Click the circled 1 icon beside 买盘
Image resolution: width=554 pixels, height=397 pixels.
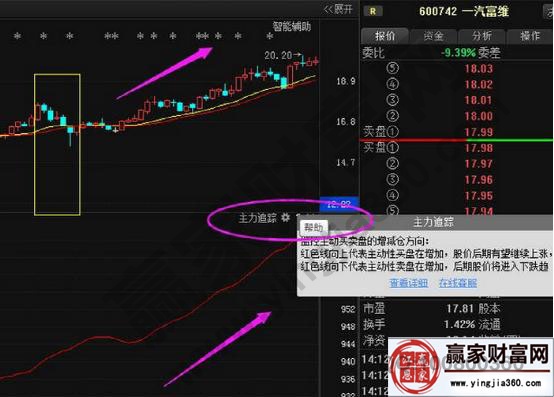pyautogui.click(x=393, y=148)
